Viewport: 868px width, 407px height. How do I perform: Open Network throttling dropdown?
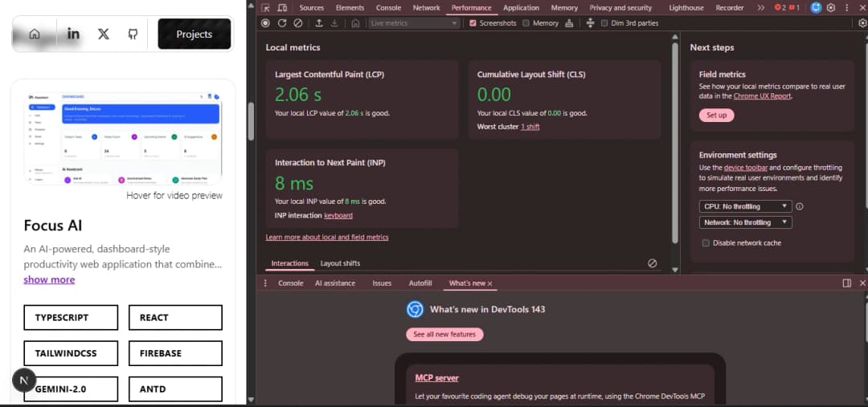tap(745, 222)
